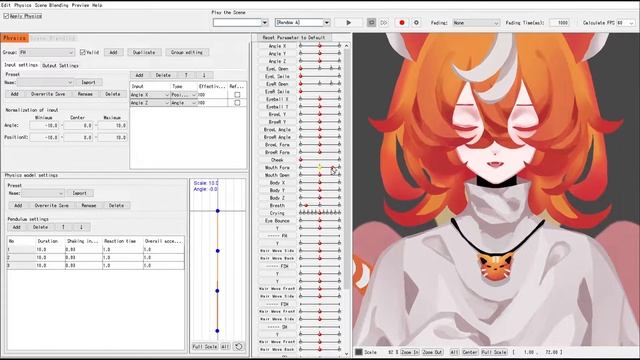
Task: Click the fast-forward icon next to loop
Action: point(384,23)
